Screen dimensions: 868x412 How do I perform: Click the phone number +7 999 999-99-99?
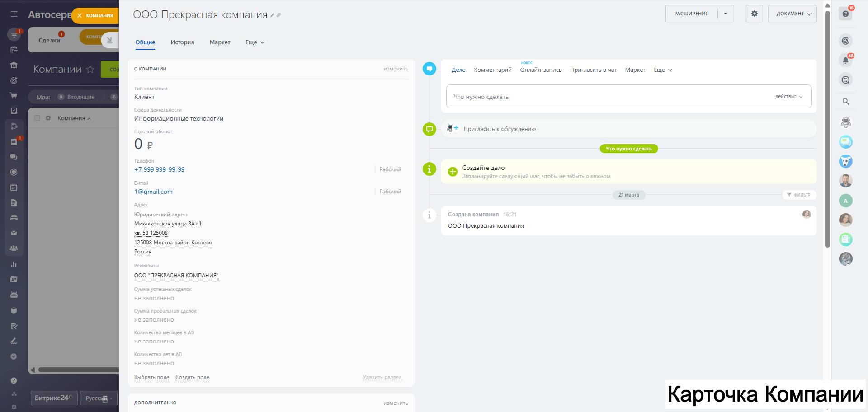160,170
